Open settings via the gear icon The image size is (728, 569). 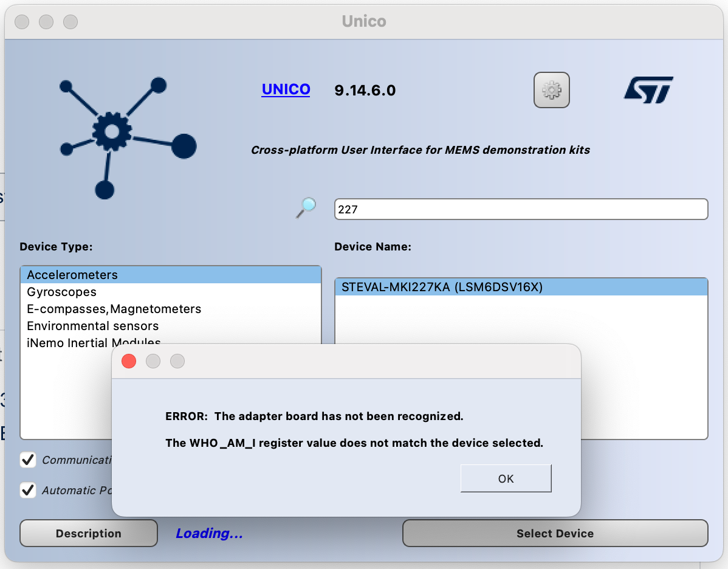click(x=551, y=89)
